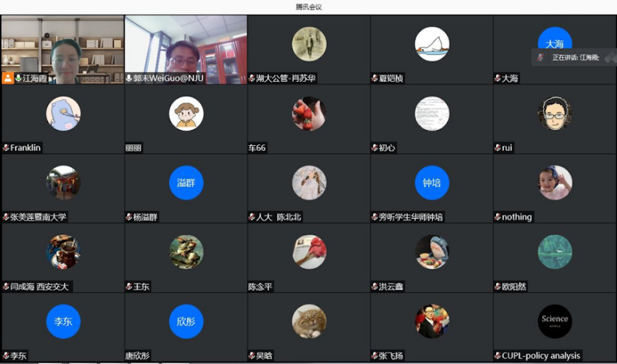
Task: Click the orange host icon beside 江海霞
Action: click(8, 78)
